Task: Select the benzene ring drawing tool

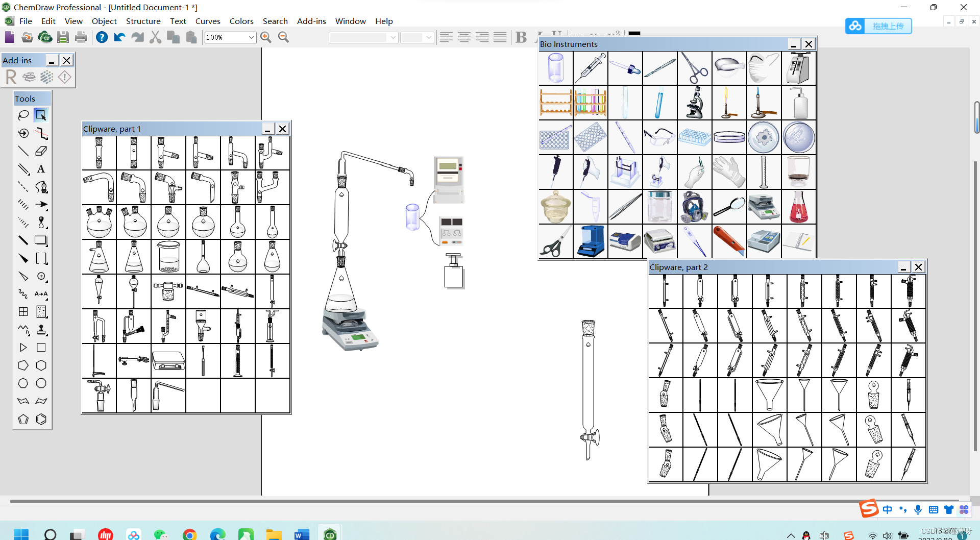Action: (x=41, y=419)
